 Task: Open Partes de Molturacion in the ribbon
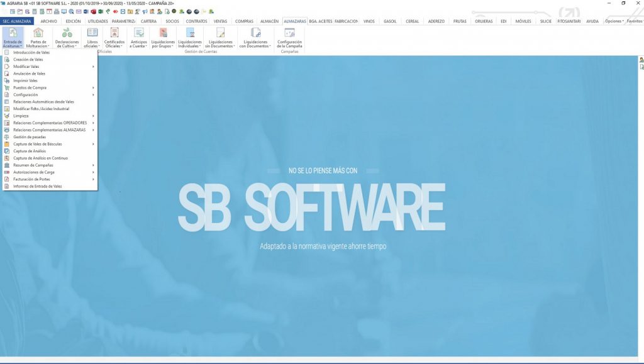point(38,38)
